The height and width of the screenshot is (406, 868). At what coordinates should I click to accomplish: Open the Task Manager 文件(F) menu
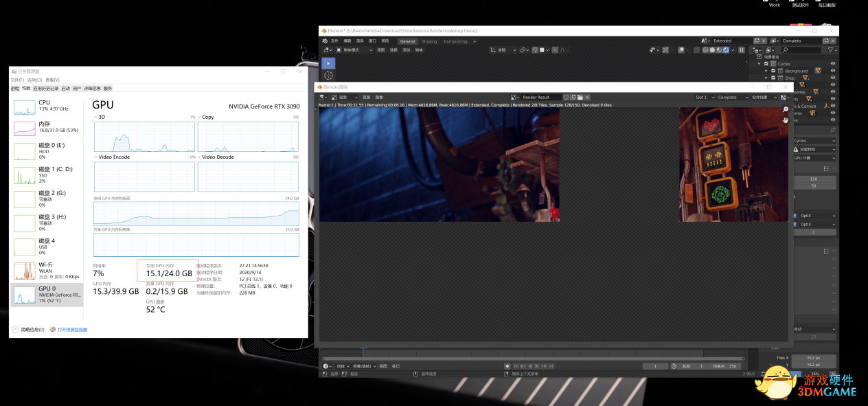pyautogui.click(x=16, y=80)
